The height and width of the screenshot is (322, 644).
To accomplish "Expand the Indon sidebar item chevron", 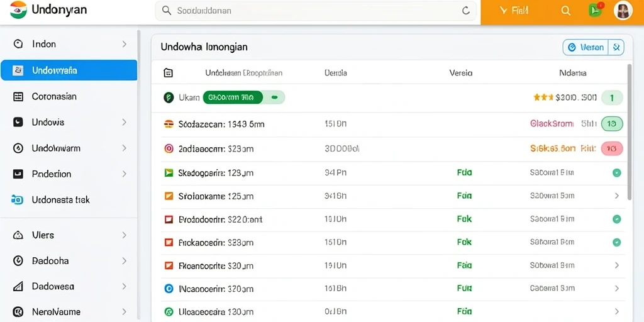I will pyautogui.click(x=124, y=44).
